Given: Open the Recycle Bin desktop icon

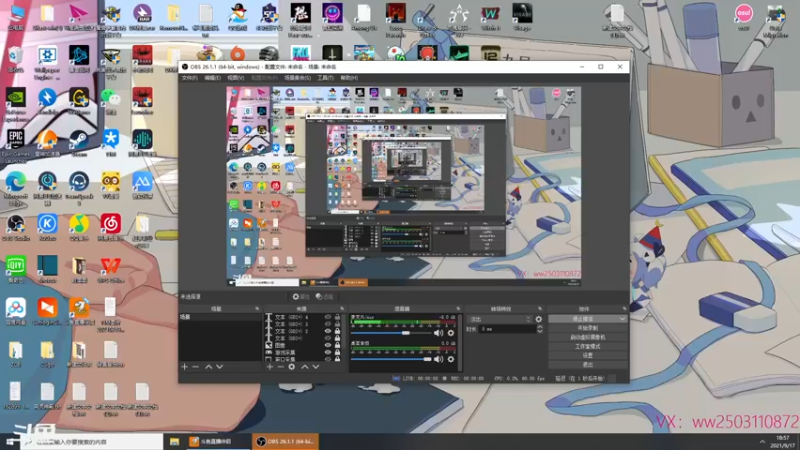Looking at the screenshot, I should pyautogui.click(x=15, y=58).
